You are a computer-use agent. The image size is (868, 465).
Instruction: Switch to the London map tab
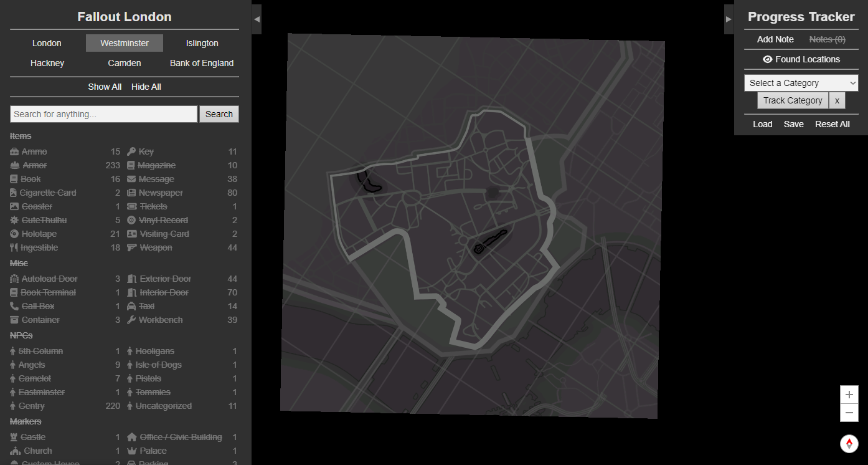[x=47, y=43]
